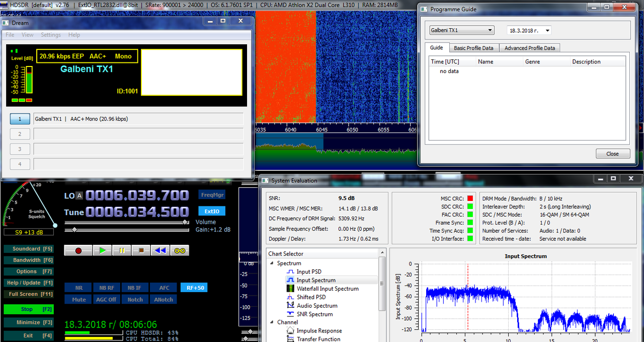Open the Settings menu in Dream
This screenshot has height=342, width=644.
tap(51, 35)
